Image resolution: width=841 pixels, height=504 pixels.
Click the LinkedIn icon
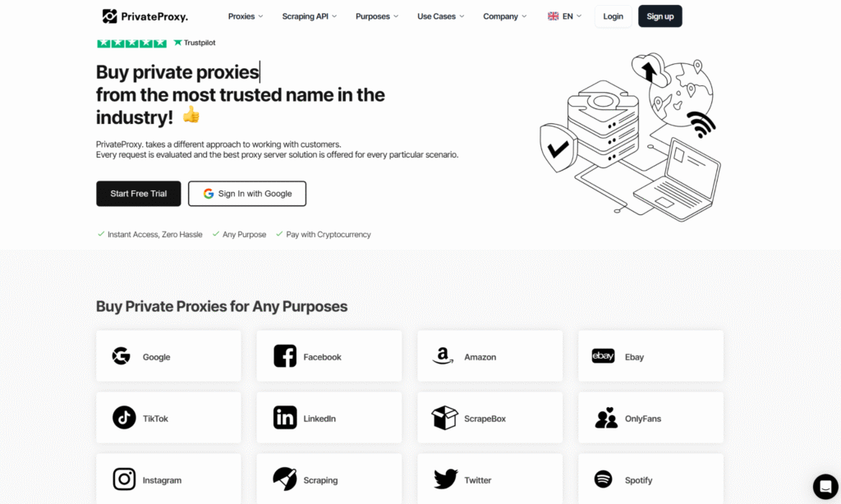pyautogui.click(x=285, y=418)
